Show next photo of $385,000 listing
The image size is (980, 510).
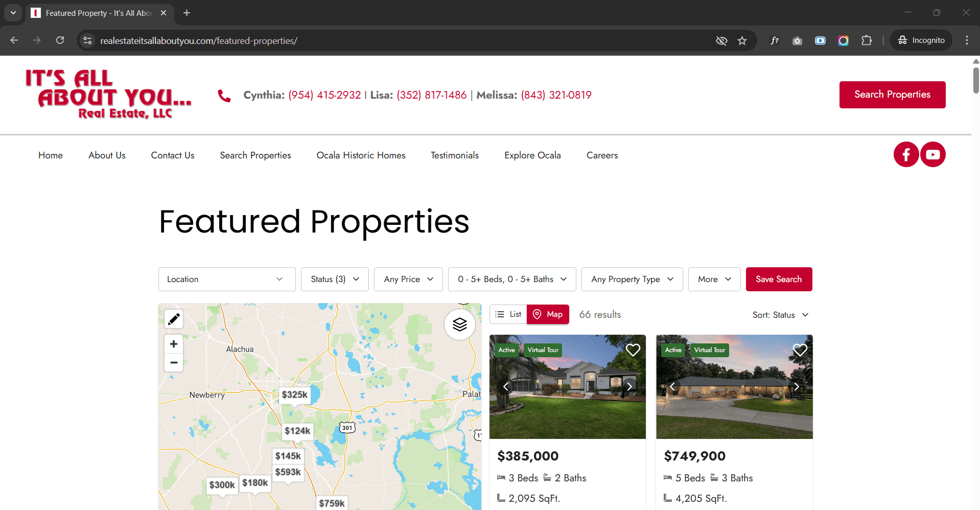629,387
